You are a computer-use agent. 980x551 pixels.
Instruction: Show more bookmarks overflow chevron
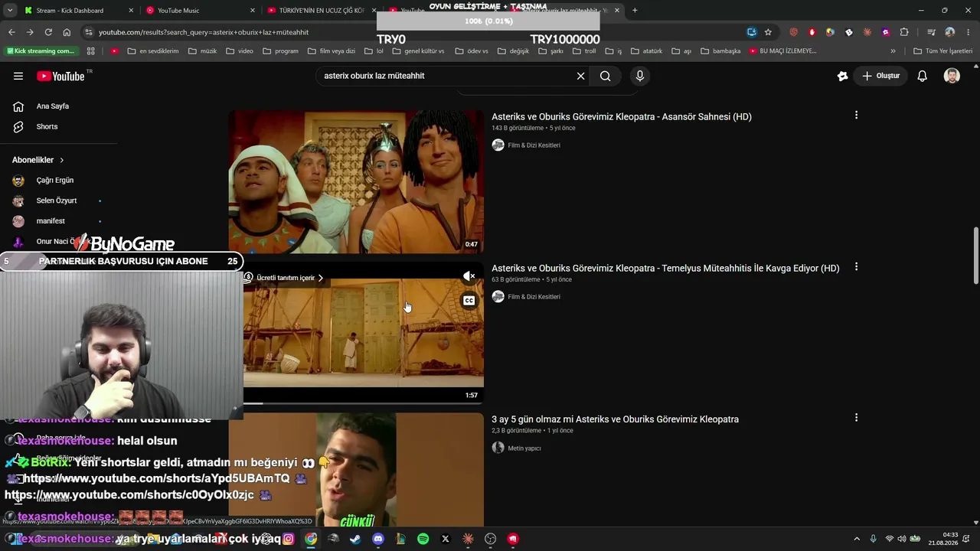(x=893, y=51)
